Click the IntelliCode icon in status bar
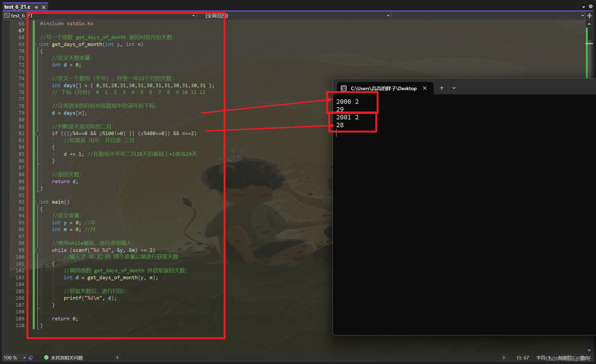 [31, 358]
